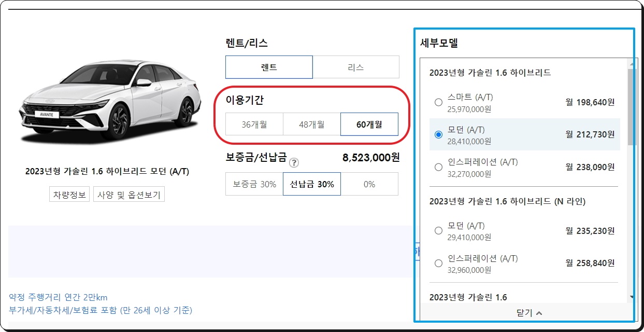The height and width of the screenshot is (332, 644).
Task: Click the scrollbar down arrow in 세부모델 list
Action: (x=631, y=297)
